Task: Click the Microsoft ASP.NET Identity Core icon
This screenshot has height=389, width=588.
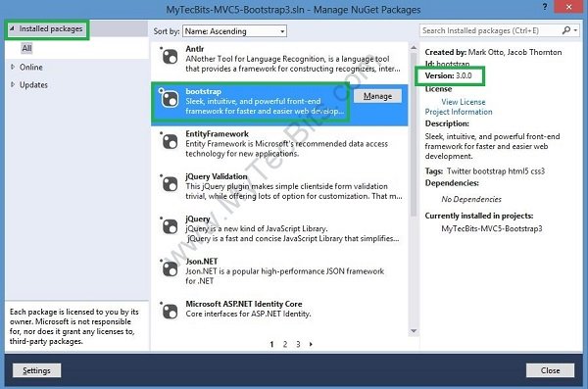Action: (170, 312)
